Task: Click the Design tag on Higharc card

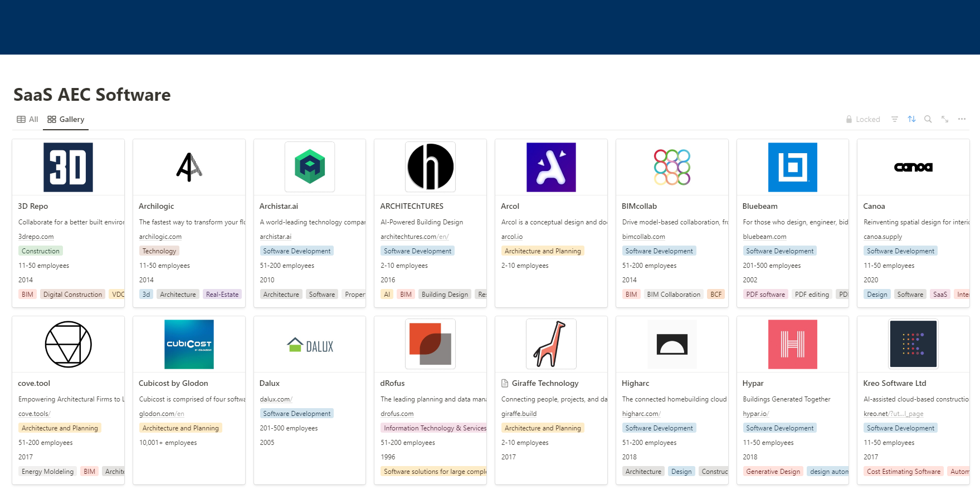Action: point(681,472)
